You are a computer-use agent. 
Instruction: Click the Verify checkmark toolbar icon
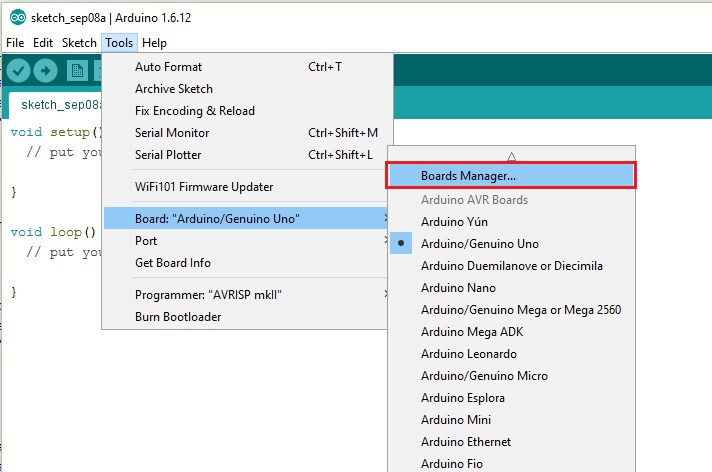[x=18, y=71]
